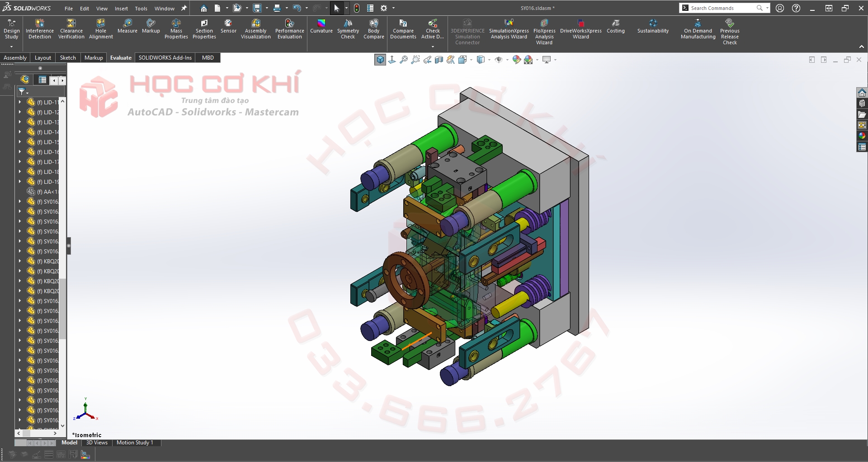Run Interference Detection
The width and height of the screenshot is (868, 462).
click(40, 29)
